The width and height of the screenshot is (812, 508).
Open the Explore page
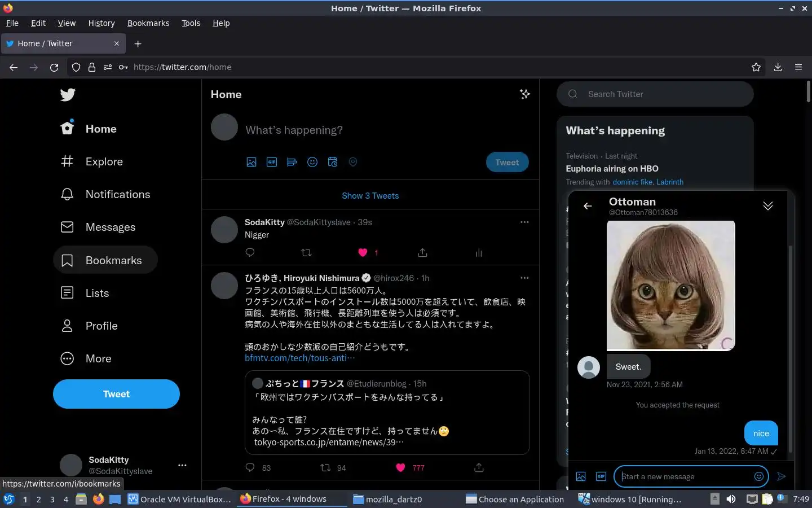click(91, 161)
